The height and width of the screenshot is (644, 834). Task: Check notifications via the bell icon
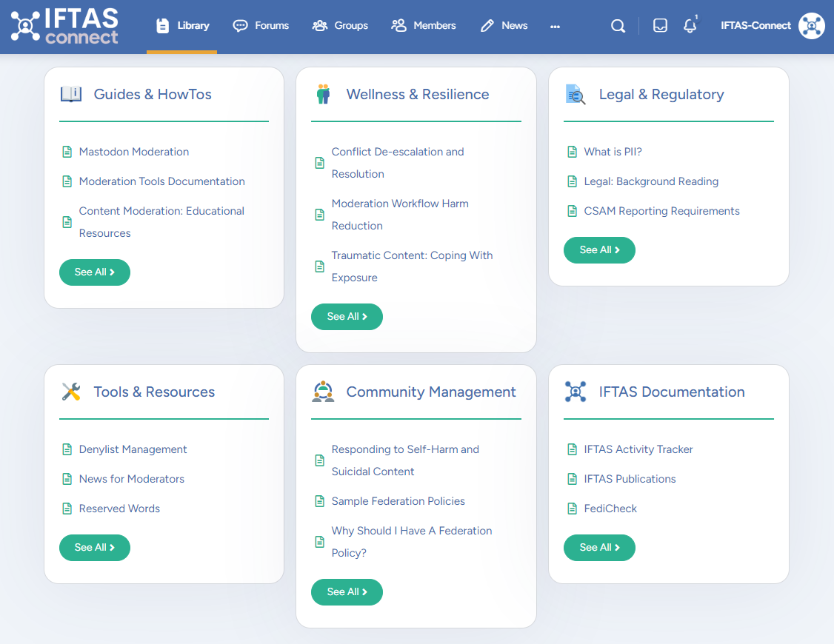[690, 26]
